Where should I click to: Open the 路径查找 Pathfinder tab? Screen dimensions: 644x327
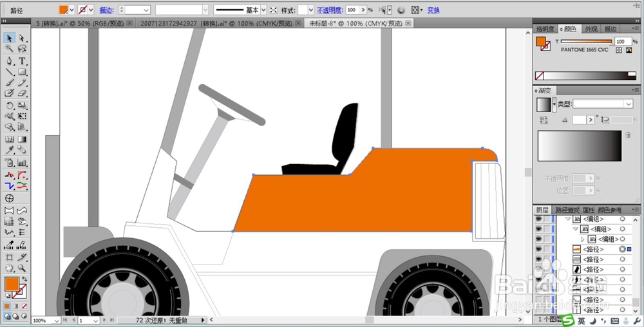click(567, 210)
